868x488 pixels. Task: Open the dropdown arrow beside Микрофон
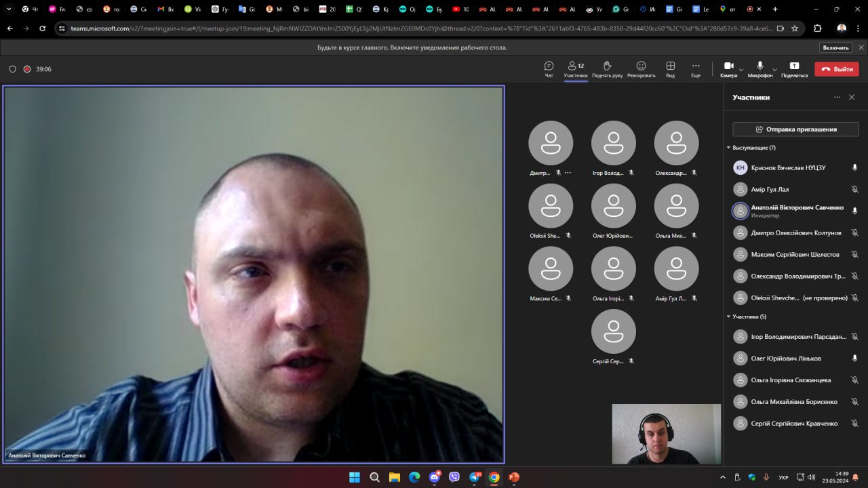click(774, 69)
